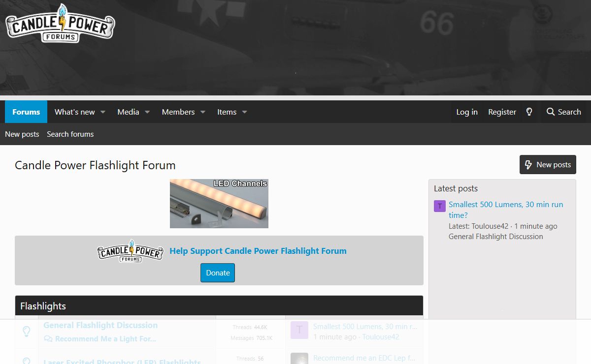Open New posts in sub-navigation
The image size is (591, 364).
pyautogui.click(x=22, y=134)
